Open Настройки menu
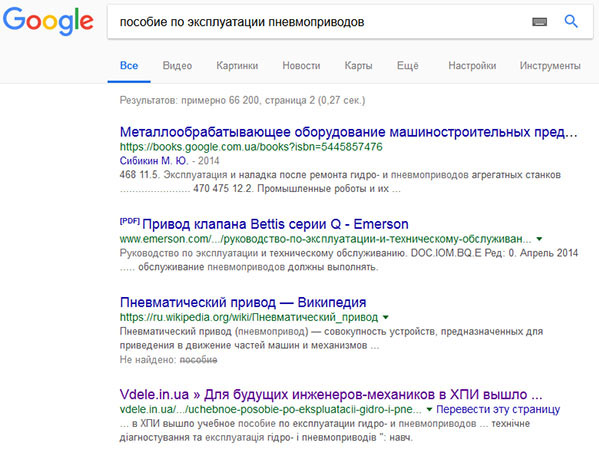The width and height of the screenshot is (599, 449). coord(472,66)
